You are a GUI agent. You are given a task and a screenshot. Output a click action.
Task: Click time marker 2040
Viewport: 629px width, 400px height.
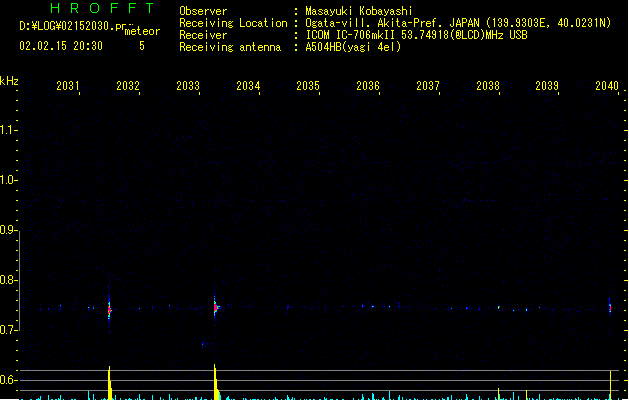(607, 86)
